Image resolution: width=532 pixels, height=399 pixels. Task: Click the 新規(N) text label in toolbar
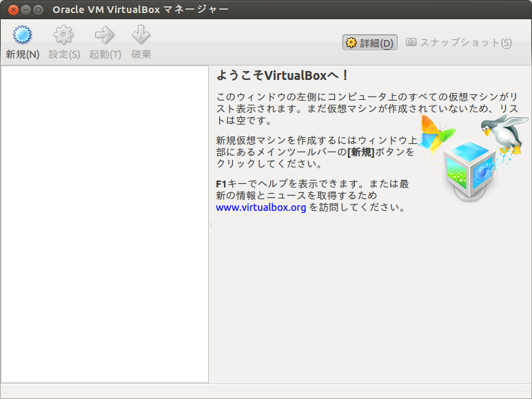click(23, 54)
